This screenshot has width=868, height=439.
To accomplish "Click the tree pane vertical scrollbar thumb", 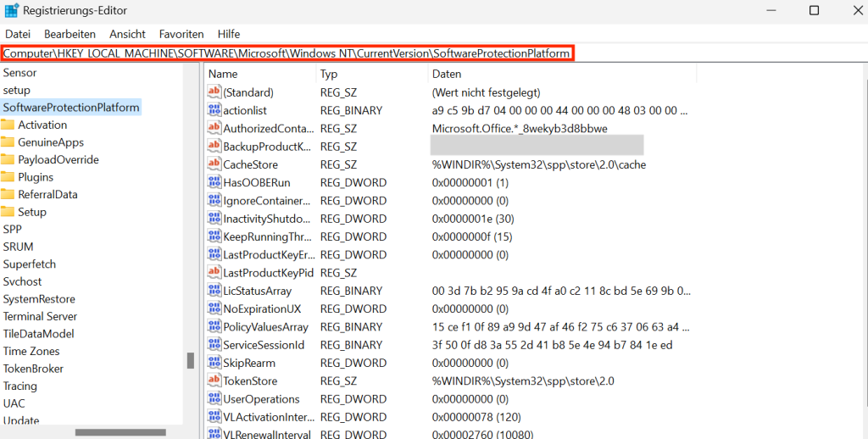I will click(x=191, y=360).
